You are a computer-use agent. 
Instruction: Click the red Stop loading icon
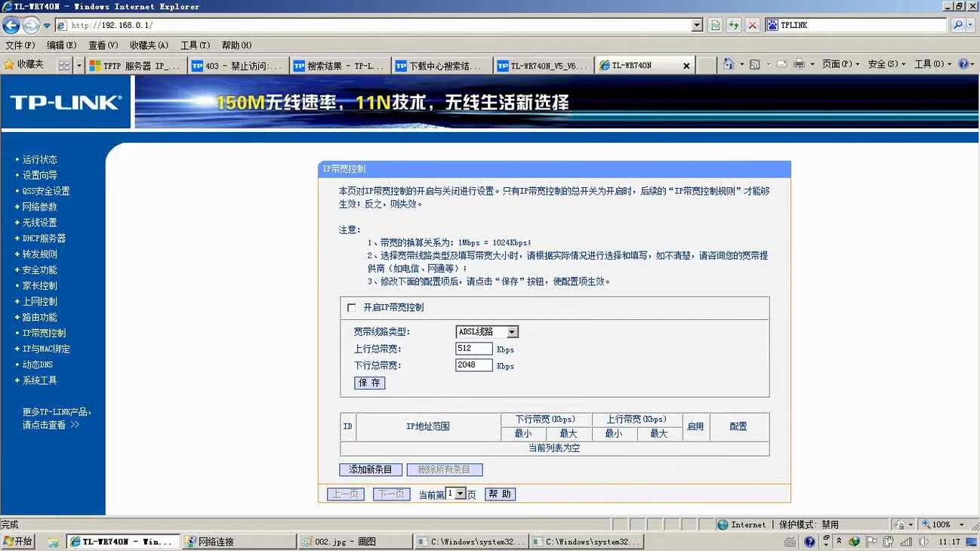(x=753, y=25)
